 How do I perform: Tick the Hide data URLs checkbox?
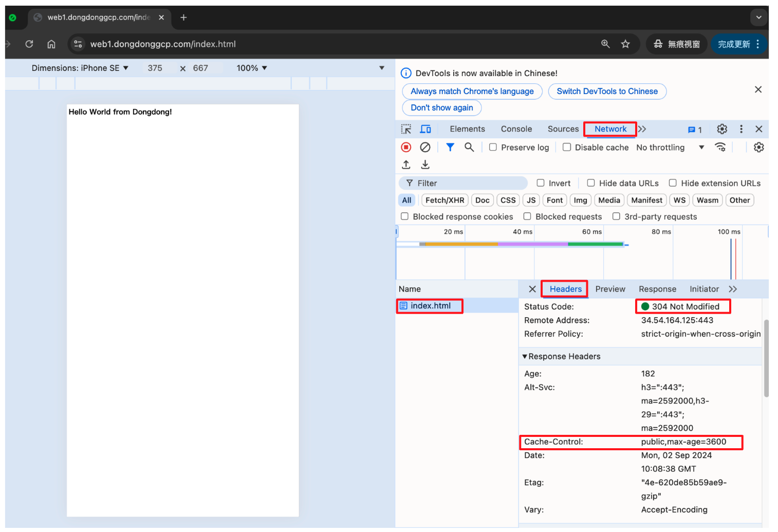pyautogui.click(x=591, y=183)
